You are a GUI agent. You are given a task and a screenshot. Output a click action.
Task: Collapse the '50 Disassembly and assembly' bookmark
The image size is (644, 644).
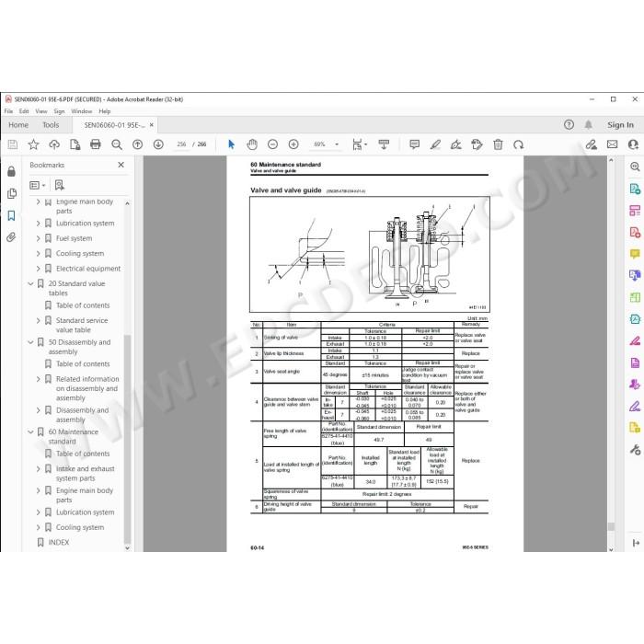(x=30, y=342)
